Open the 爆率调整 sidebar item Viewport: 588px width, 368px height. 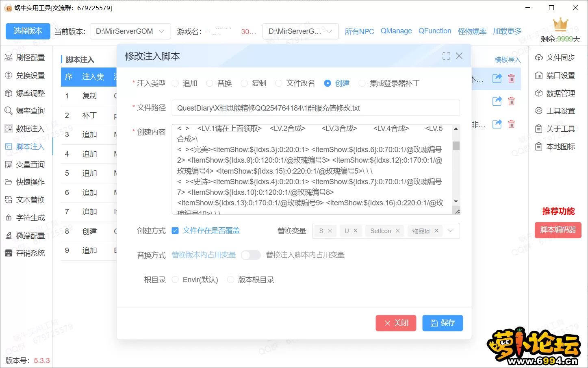pos(25,94)
